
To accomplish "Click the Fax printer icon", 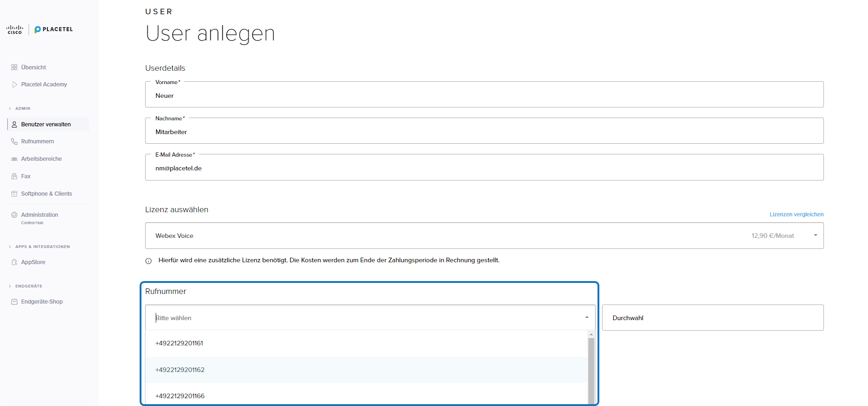I will point(14,176).
